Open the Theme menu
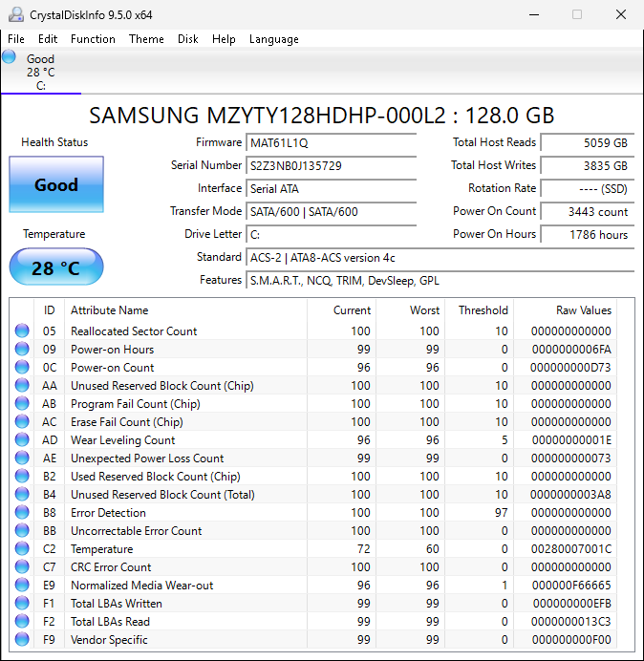The width and height of the screenshot is (644, 661). tap(146, 39)
